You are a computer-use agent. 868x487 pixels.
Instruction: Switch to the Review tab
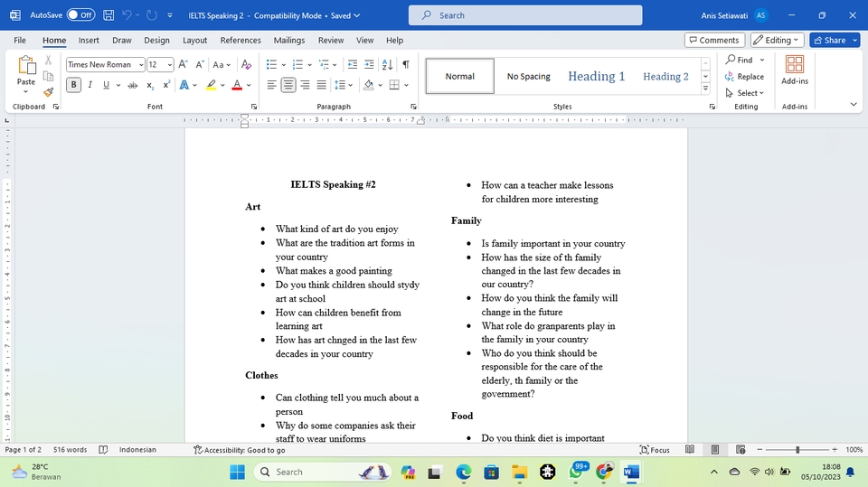(331, 40)
